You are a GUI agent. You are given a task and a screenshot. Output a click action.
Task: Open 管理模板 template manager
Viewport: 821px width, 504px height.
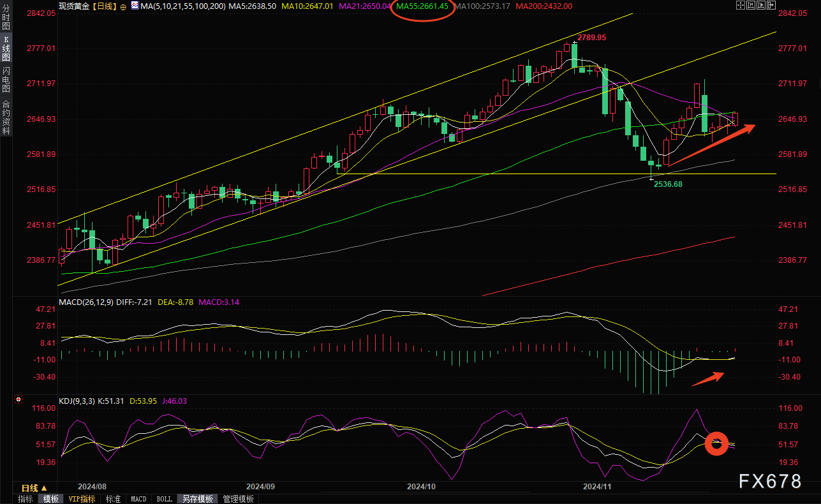pos(238,499)
